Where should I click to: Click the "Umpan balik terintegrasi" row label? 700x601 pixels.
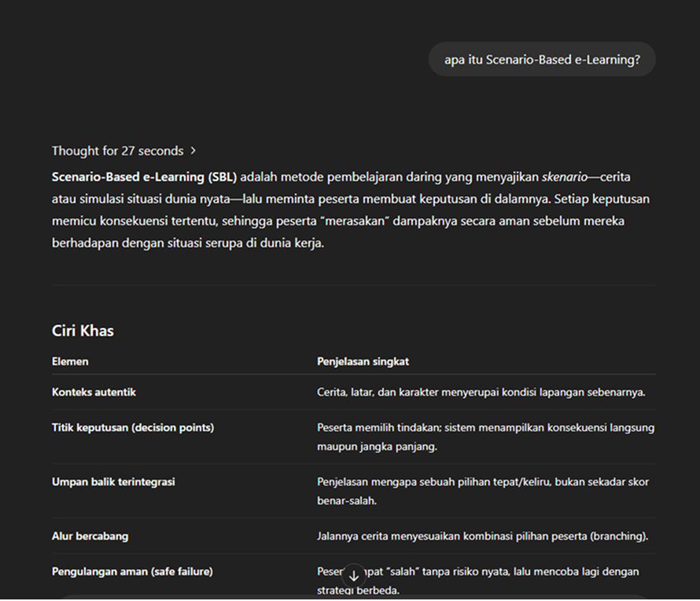coord(113,481)
